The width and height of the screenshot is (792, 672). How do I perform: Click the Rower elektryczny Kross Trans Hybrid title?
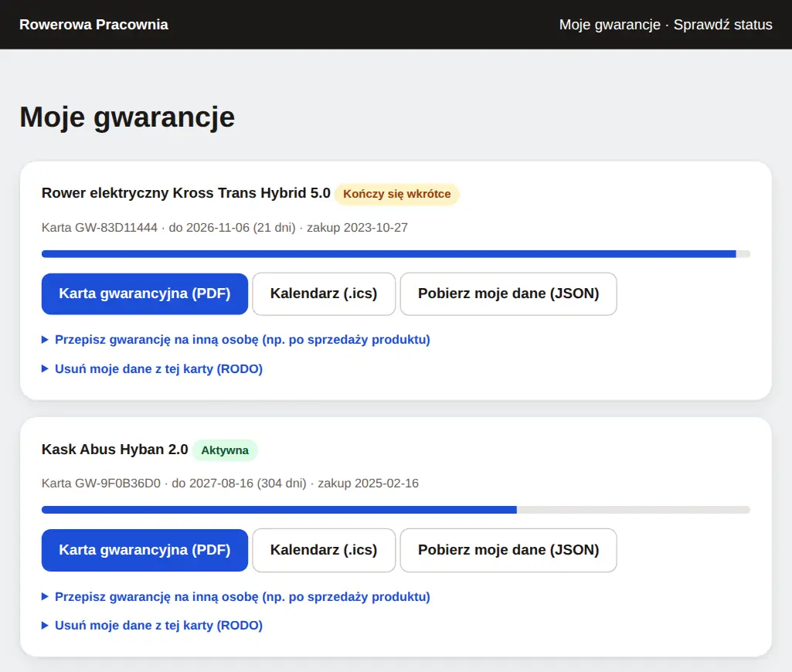point(186,193)
